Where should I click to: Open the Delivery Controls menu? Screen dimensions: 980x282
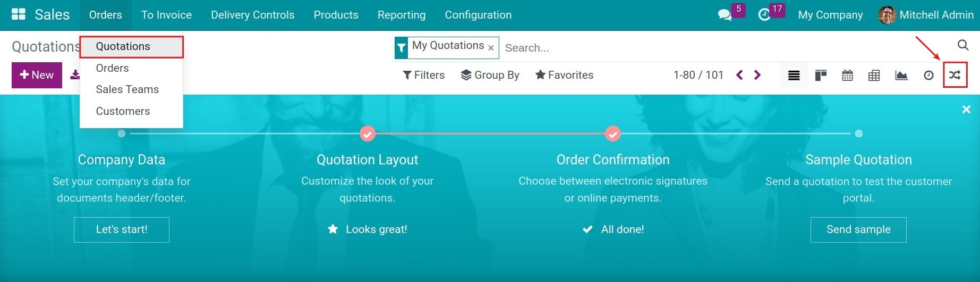point(253,15)
